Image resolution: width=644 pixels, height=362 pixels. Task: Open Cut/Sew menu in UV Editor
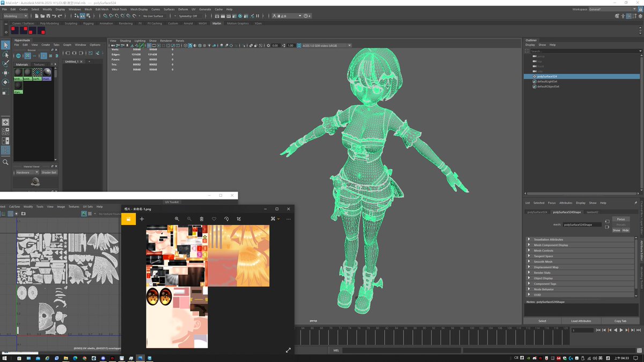click(x=14, y=206)
